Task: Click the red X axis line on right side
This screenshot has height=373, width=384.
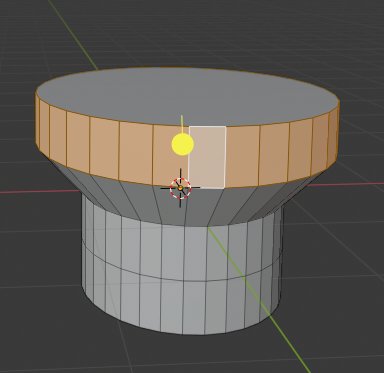Action: [346, 184]
